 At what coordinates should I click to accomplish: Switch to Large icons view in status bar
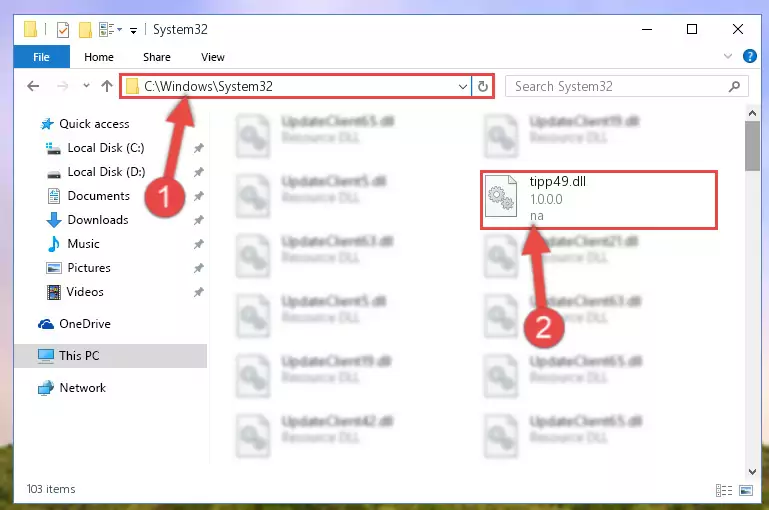click(x=746, y=490)
